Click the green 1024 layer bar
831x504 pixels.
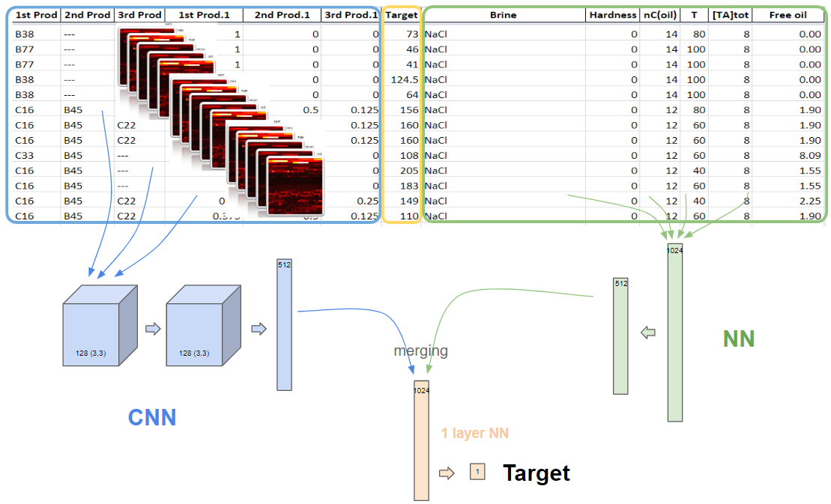[674, 333]
